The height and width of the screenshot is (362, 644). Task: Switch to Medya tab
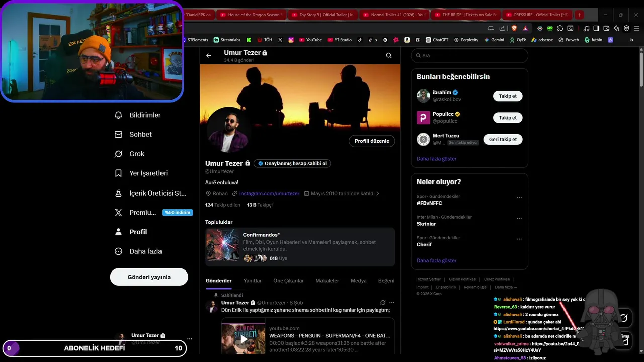[359, 281]
